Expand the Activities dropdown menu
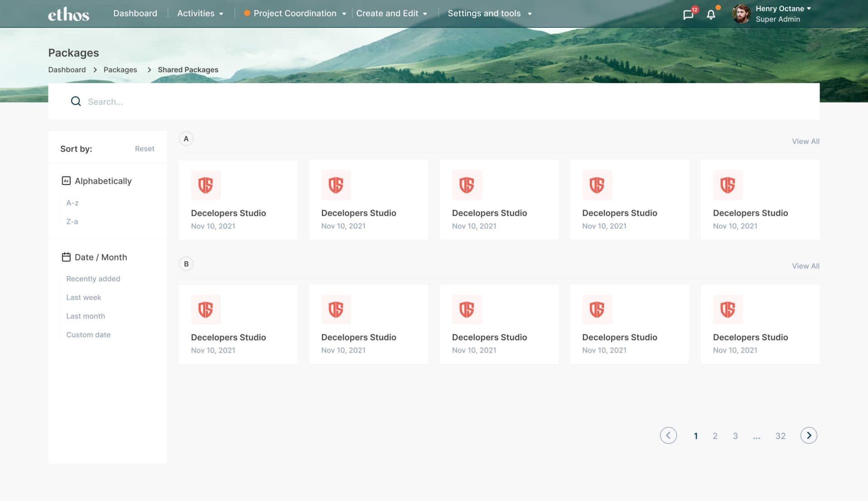The image size is (868, 501). pyautogui.click(x=200, y=14)
